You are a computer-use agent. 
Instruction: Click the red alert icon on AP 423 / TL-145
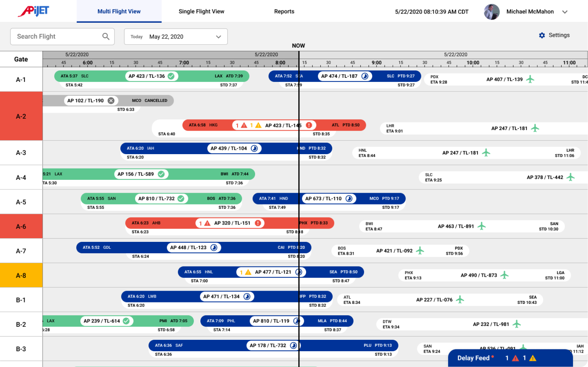308,125
